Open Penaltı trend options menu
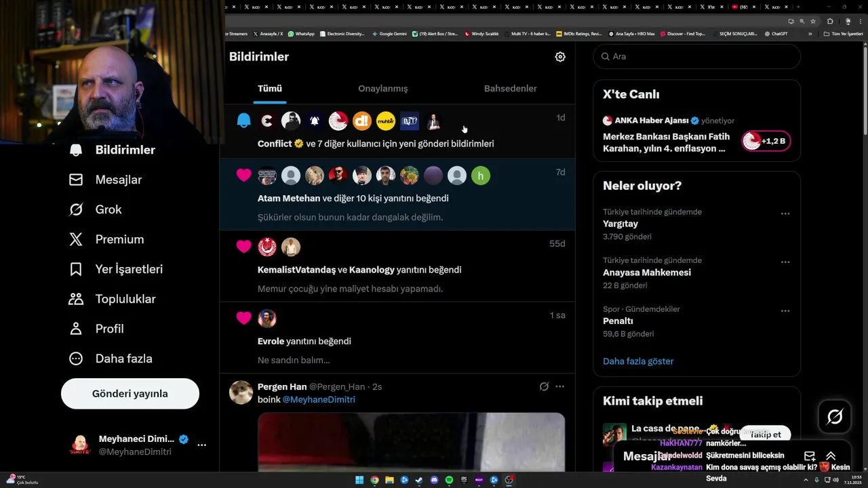The image size is (868, 488). pos(785,311)
